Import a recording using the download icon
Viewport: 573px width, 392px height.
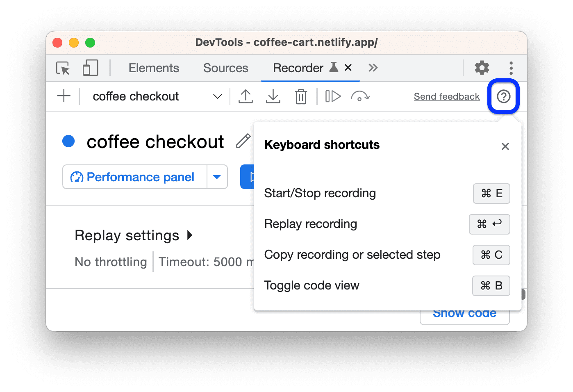tap(273, 96)
